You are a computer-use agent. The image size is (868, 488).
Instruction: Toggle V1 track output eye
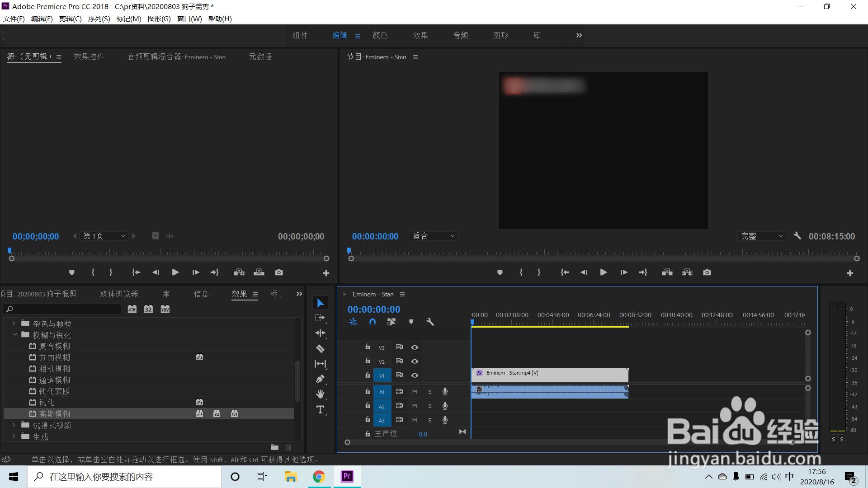415,375
